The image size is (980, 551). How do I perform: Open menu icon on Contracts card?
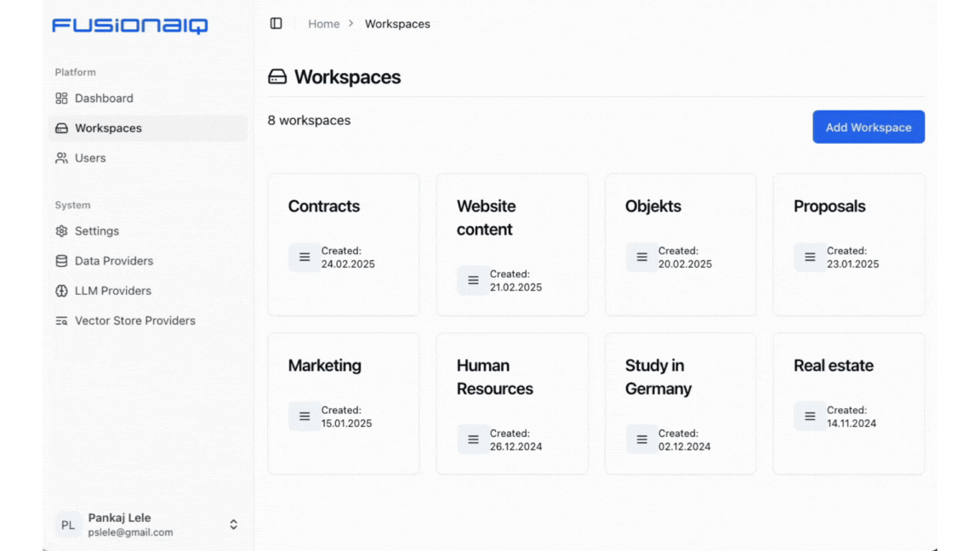pos(305,258)
